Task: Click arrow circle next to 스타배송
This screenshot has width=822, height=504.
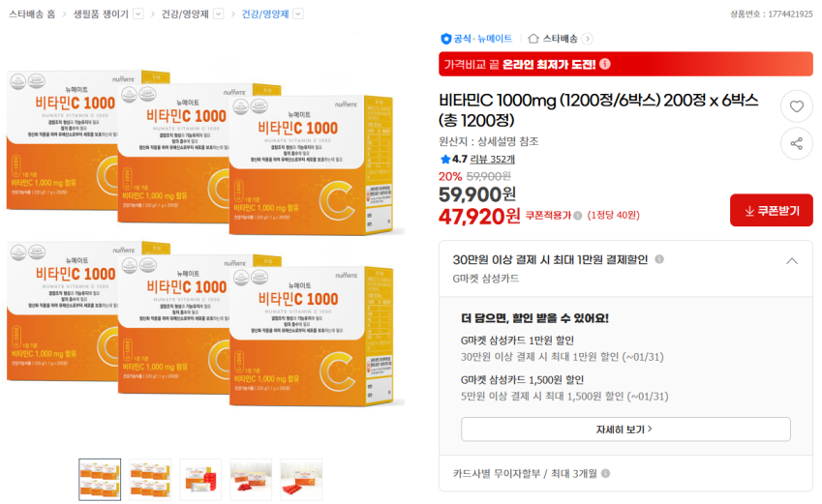Action: pos(588,39)
